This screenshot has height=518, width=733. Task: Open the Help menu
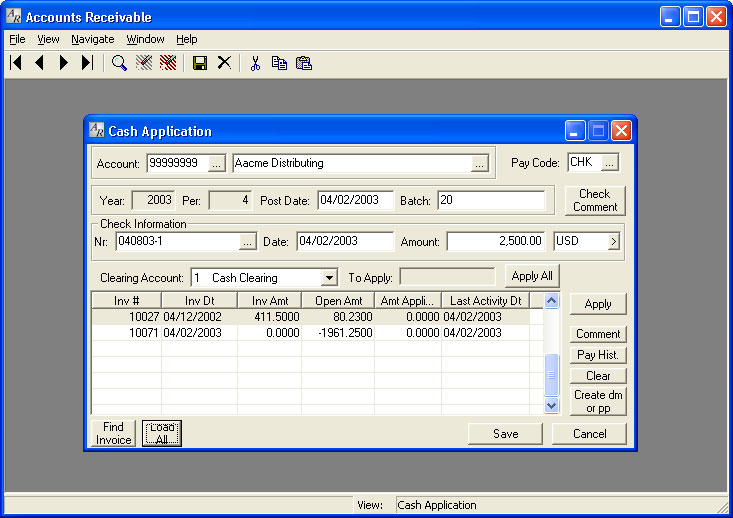[187, 39]
